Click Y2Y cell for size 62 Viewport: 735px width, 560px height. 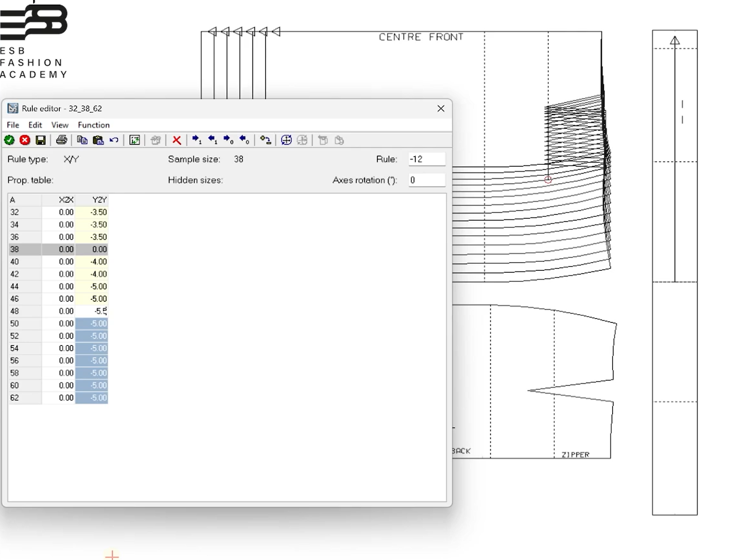tap(92, 398)
